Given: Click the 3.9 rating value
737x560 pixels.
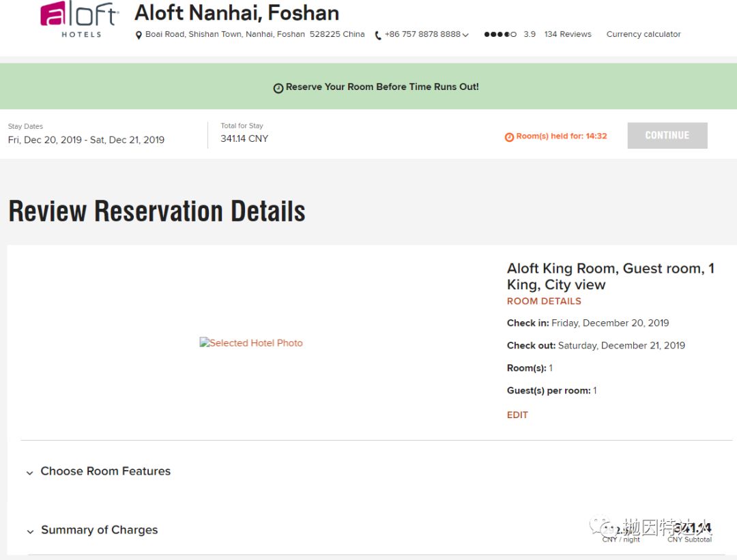Looking at the screenshot, I should pos(530,34).
